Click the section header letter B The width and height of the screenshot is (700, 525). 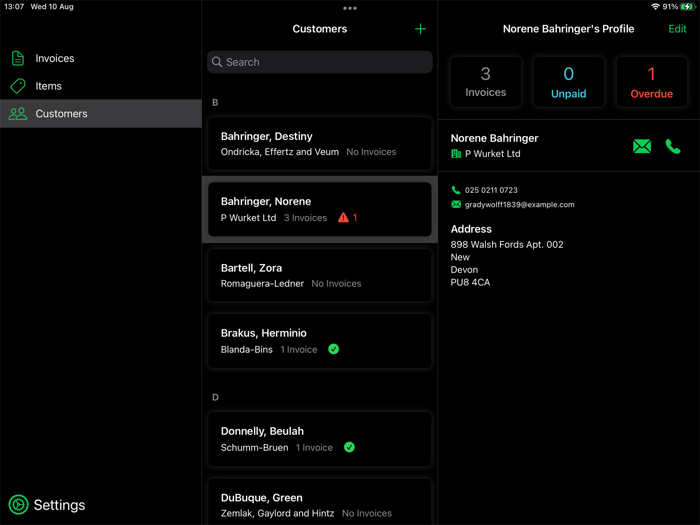click(215, 103)
